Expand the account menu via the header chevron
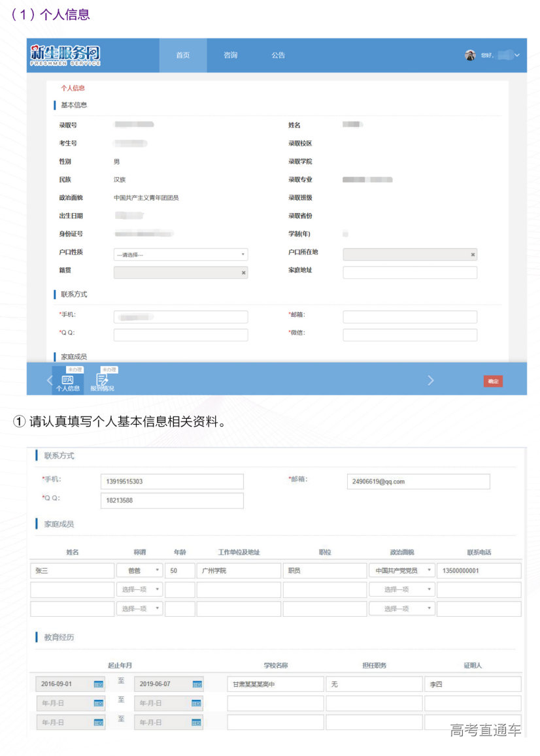The width and height of the screenshot is (540, 756). click(x=518, y=56)
